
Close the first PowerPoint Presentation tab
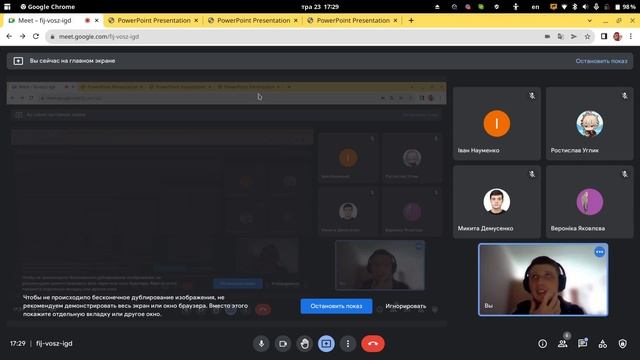click(196, 20)
